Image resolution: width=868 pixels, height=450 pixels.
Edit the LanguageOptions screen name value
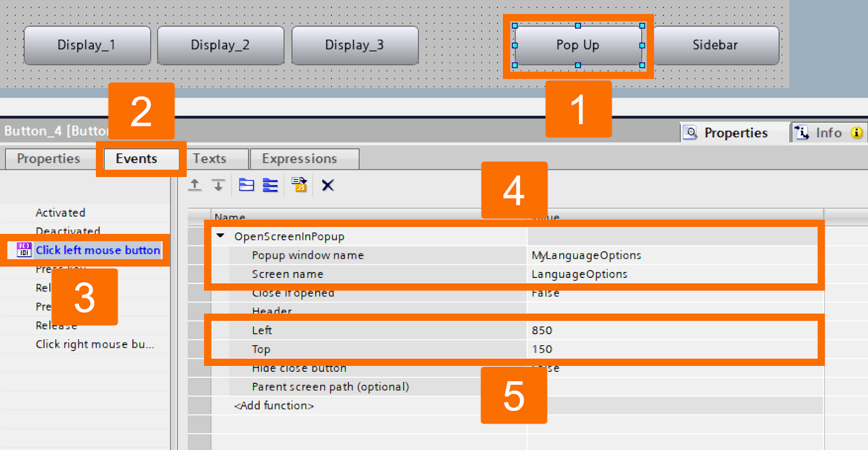point(672,274)
